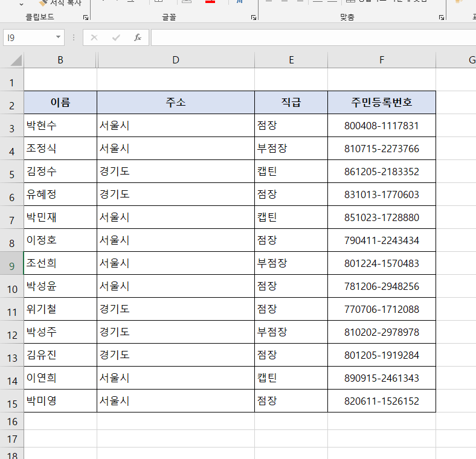Click the Enter checkmark icon in formula bar
The width and height of the screenshot is (476, 459).
(116, 37)
